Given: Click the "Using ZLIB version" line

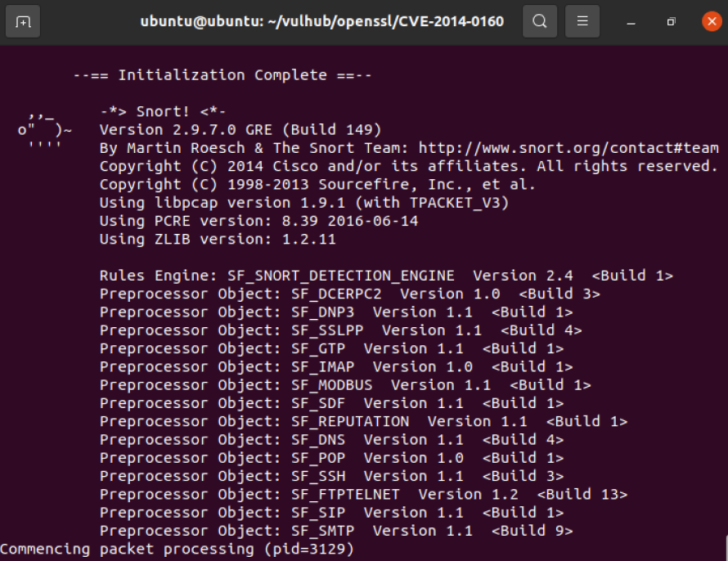Looking at the screenshot, I should pos(218,240).
